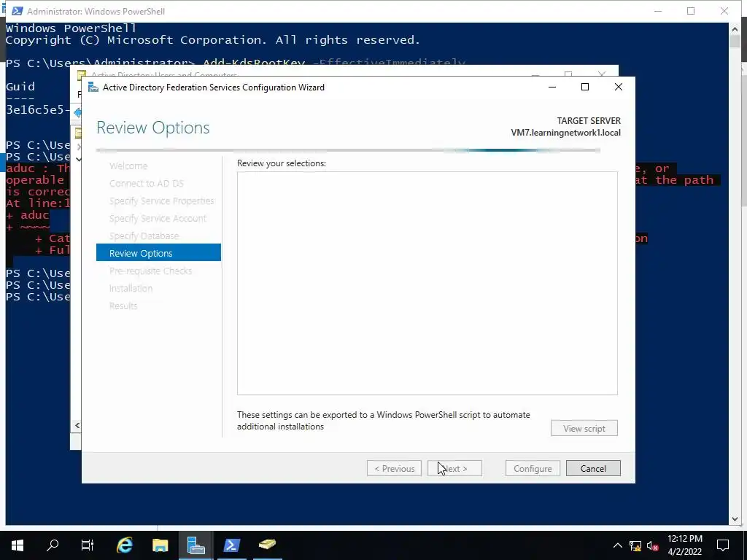Select the Review Options step
The image size is (747, 560).
(x=158, y=253)
